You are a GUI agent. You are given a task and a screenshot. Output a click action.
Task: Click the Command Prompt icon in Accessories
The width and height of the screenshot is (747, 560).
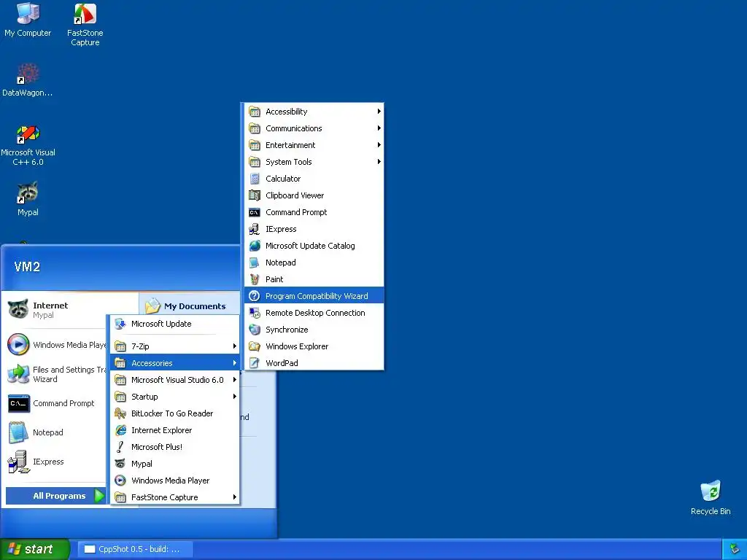tap(255, 212)
